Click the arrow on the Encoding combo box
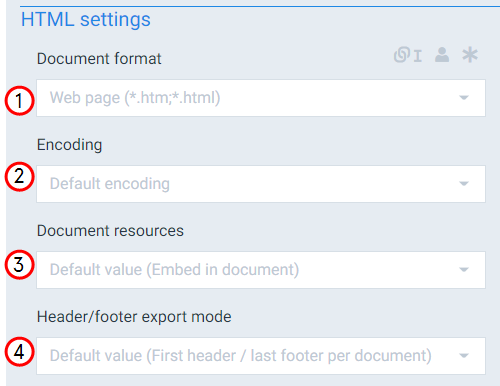Image resolution: width=500 pixels, height=386 pixels. (x=464, y=184)
